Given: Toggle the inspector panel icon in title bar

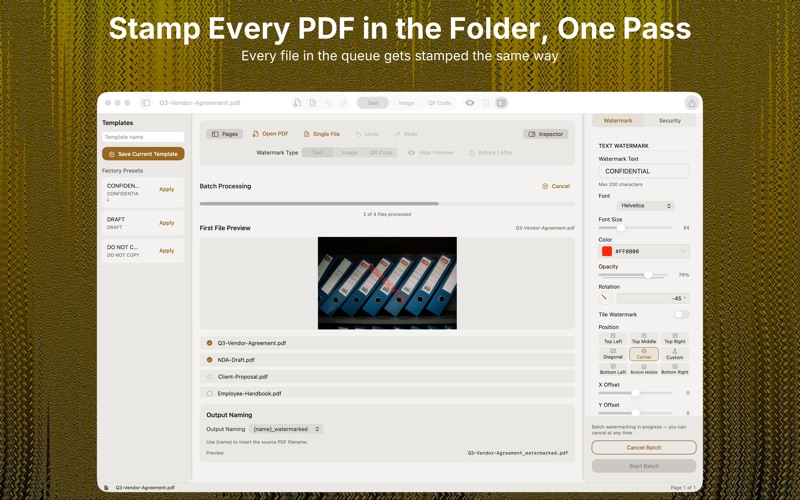Looking at the screenshot, I should [x=502, y=103].
